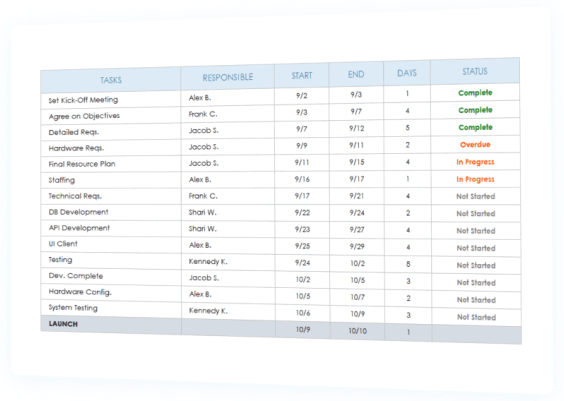Select the START column header
Image resolution: width=564 pixels, height=401 pixels.
point(302,76)
